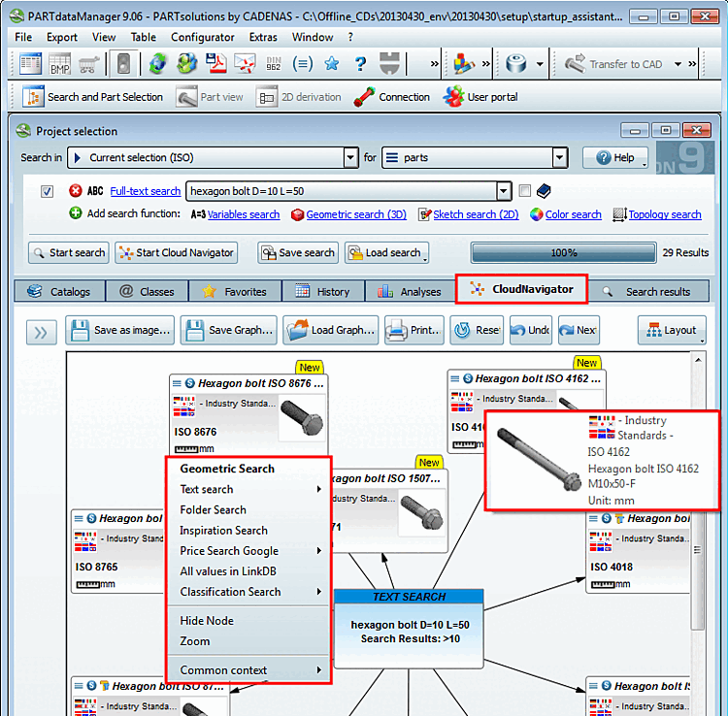Screen dimensions: 728x716
Task: Click the red X beside Full-text search
Action: tap(75, 191)
